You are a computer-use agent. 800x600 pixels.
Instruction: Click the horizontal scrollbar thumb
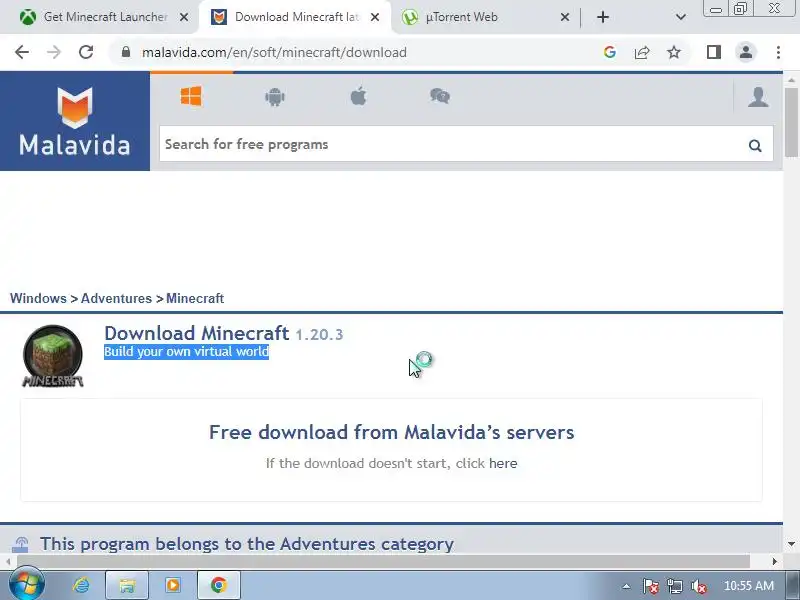pos(383,561)
